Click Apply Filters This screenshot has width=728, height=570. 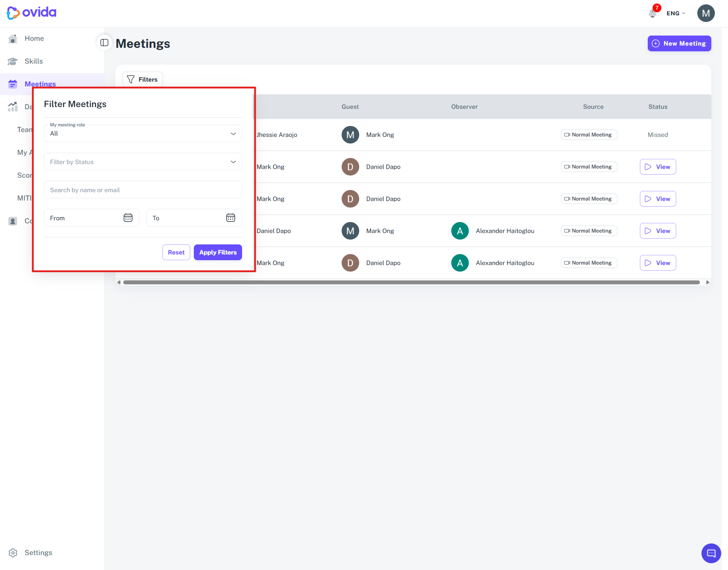218,252
